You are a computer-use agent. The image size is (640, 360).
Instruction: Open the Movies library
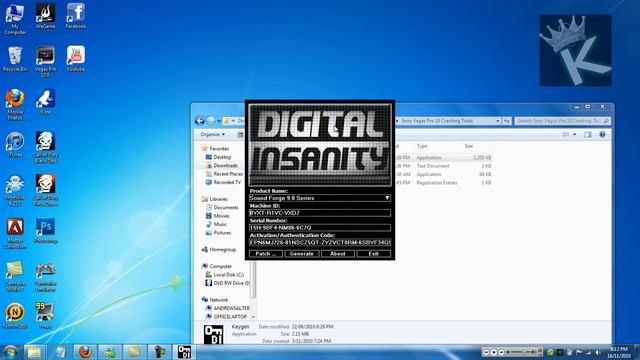pyautogui.click(x=221, y=216)
